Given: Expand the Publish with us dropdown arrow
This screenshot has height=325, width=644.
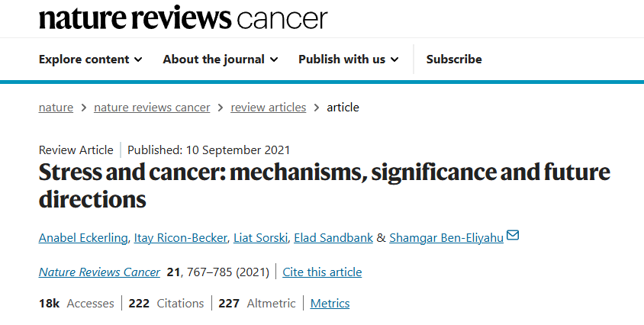Looking at the screenshot, I should click(394, 60).
